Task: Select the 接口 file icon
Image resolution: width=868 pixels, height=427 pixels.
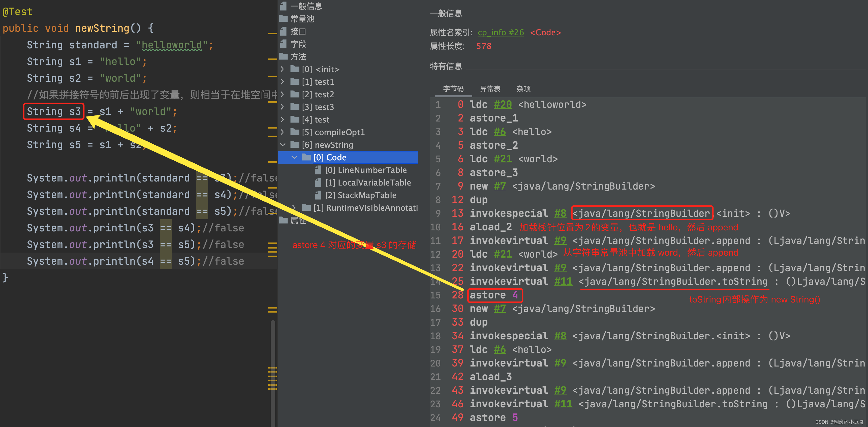Action: [x=283, y=31]
